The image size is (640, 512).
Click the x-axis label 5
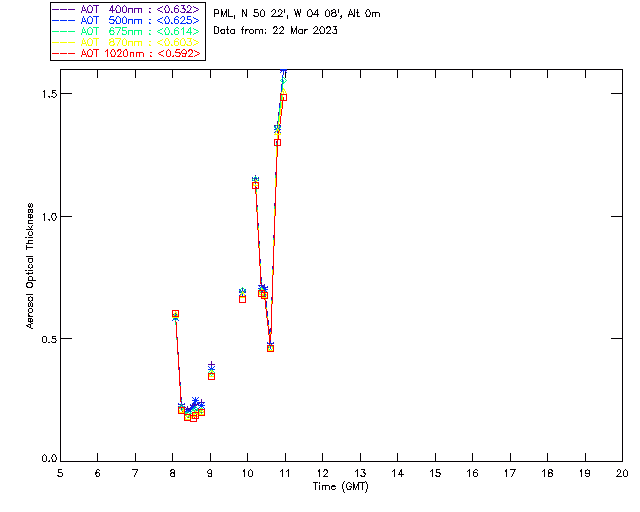60,473
